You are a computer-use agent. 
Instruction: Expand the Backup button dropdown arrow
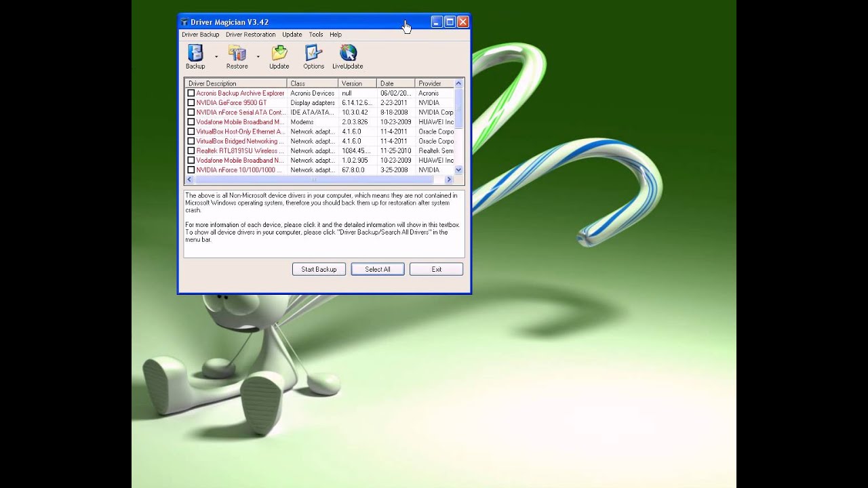coord(216,57)
